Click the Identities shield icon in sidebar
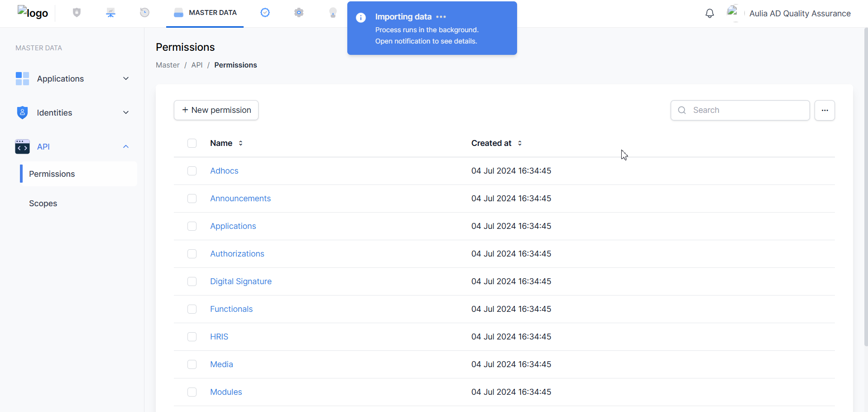The height and width of the screenshot is (412, 868). click(x=22, y=112)
